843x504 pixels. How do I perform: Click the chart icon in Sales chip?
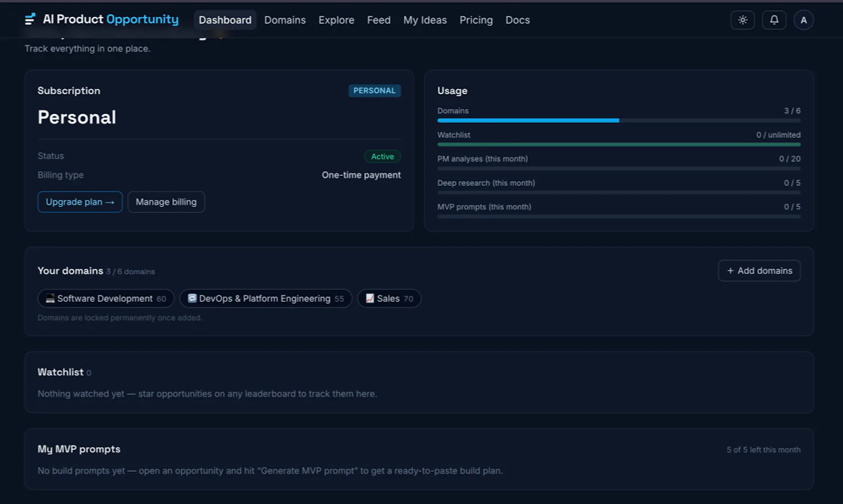point(370,299)
